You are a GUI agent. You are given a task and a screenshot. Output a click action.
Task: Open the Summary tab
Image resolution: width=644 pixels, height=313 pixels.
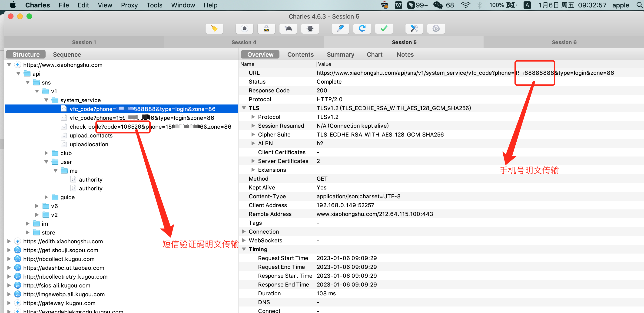tap(340, 54)
